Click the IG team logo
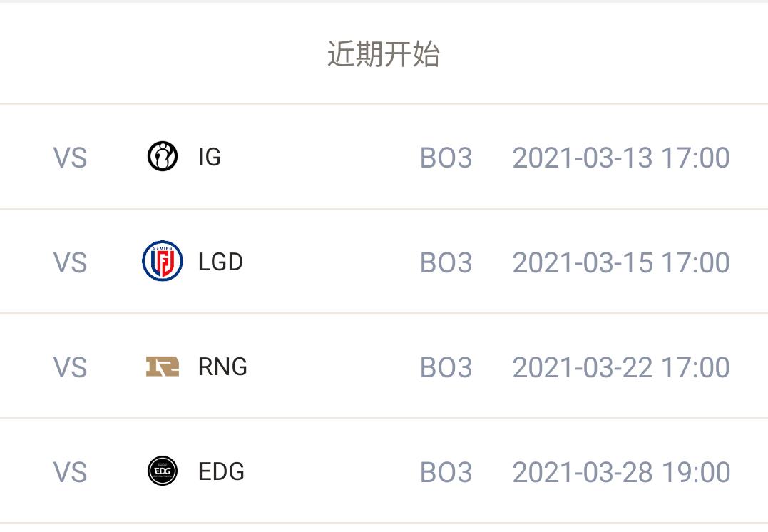 pos(163,157)
